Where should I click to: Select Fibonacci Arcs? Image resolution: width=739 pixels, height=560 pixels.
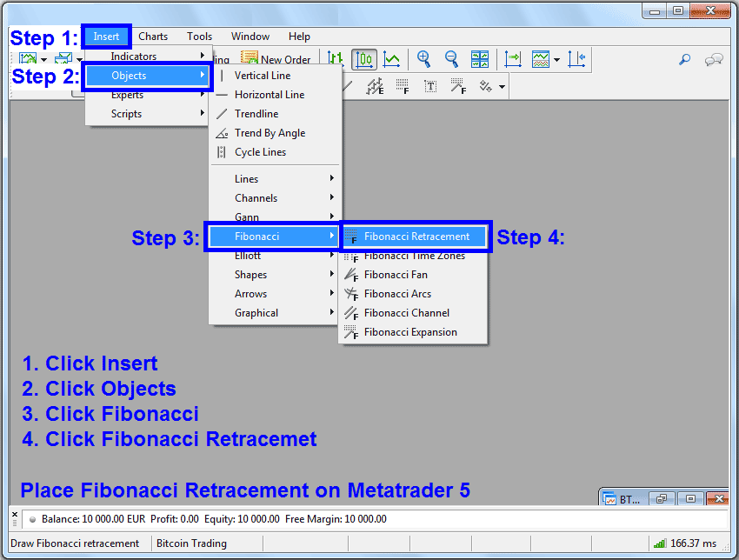click(413, 294)
